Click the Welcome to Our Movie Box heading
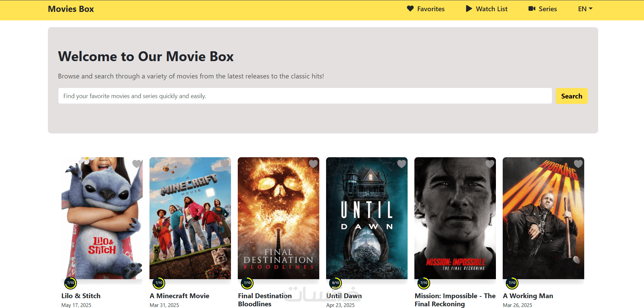This screenshot has height=308, width=644. pyautogui.click(x=146, y=56)
